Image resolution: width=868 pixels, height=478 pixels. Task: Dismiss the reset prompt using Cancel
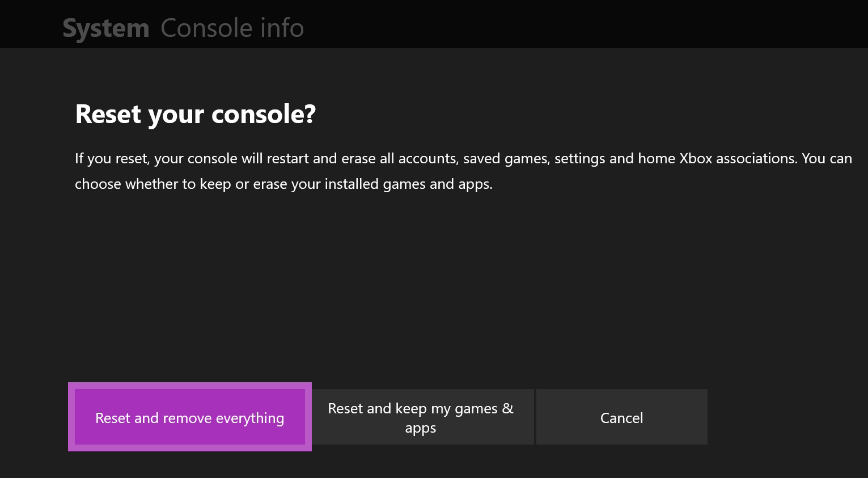[x=621, y=417]
